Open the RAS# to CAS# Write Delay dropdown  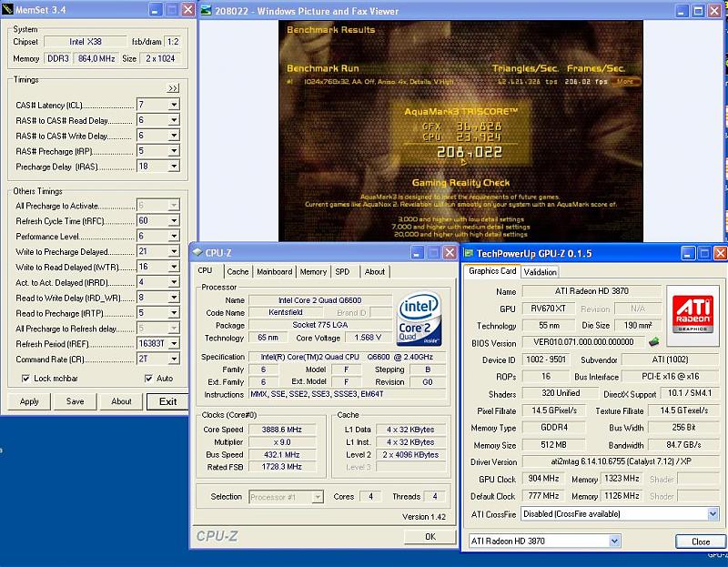point(174,136)
